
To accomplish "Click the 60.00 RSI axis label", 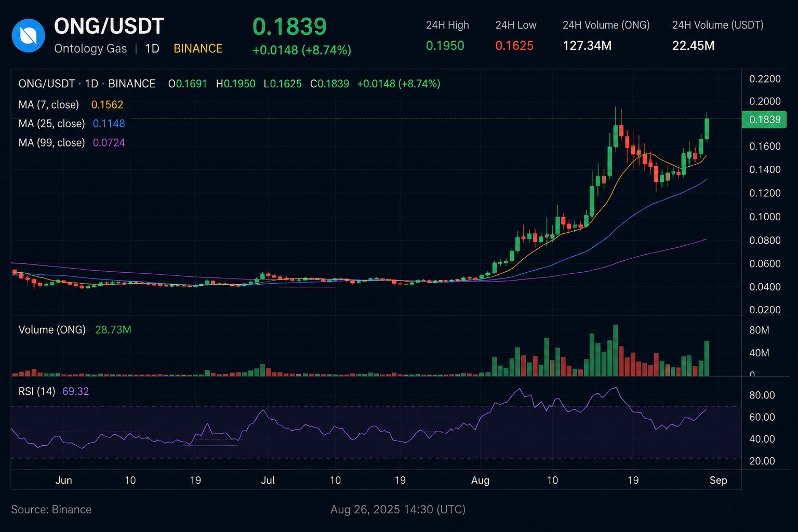I will coord(762,417).
